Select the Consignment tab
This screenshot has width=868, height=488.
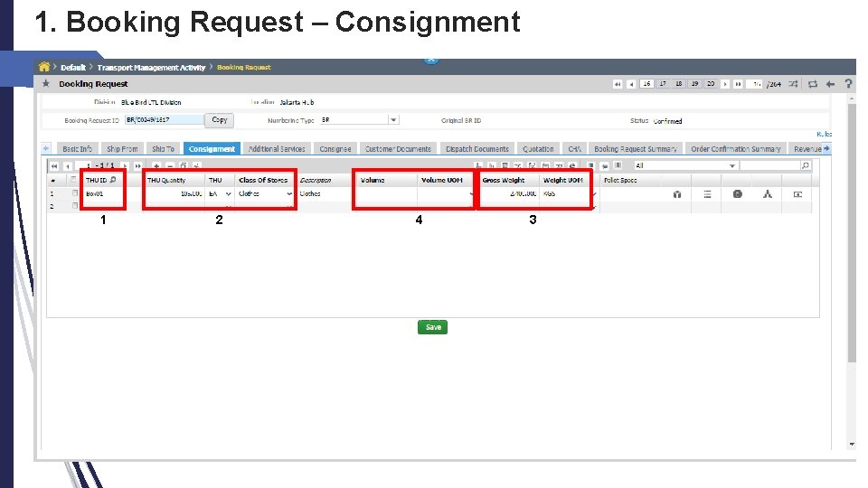tap(212, 149)
